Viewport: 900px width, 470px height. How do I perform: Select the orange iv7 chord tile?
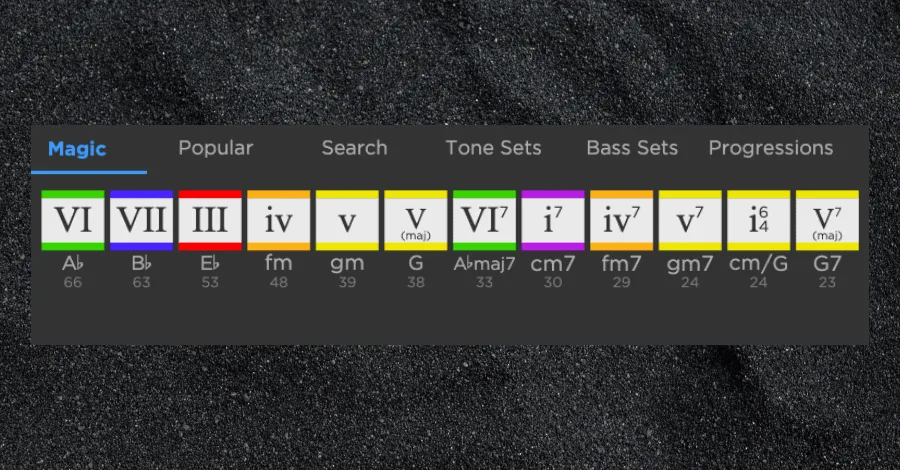point(622,220)
